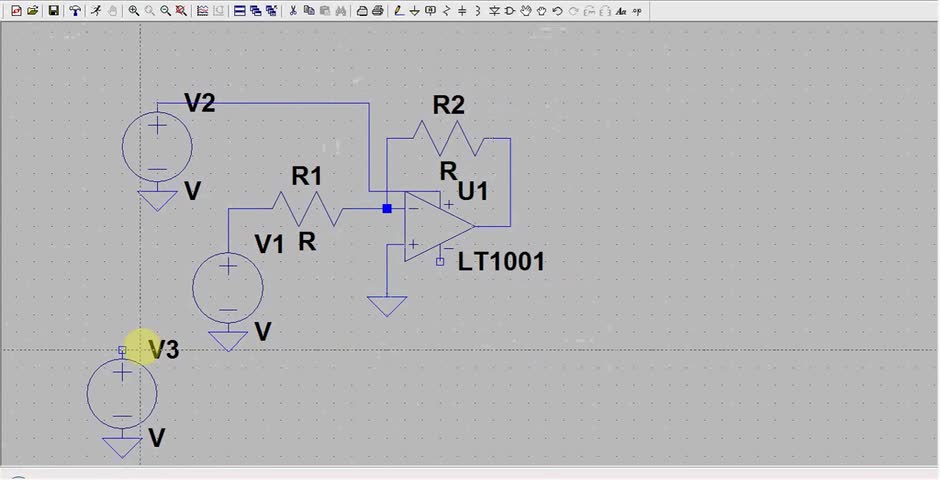Select the Move hand tool
940x480 pixels.
(x=526, y=11)
